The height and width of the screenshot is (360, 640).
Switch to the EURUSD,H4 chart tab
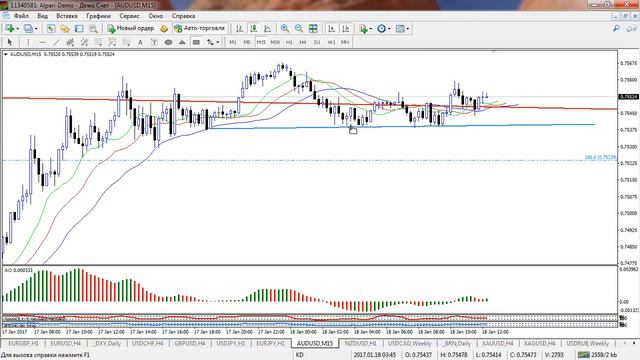(66, 344)
